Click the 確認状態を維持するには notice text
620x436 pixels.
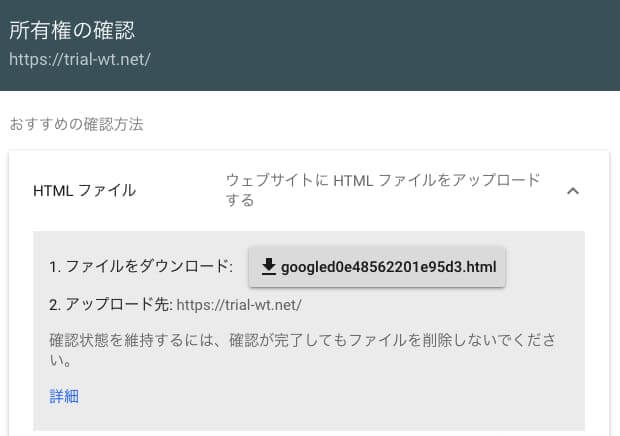302,350
